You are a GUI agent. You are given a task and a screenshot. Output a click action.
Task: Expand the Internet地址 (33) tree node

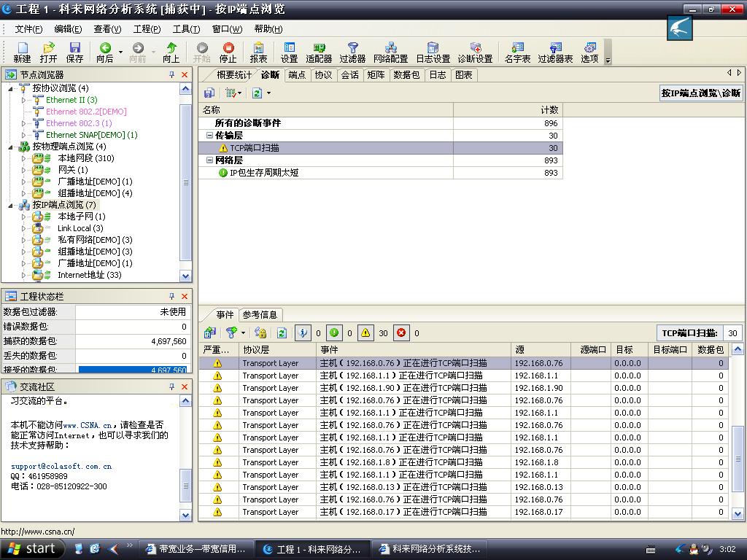[23, 275]
